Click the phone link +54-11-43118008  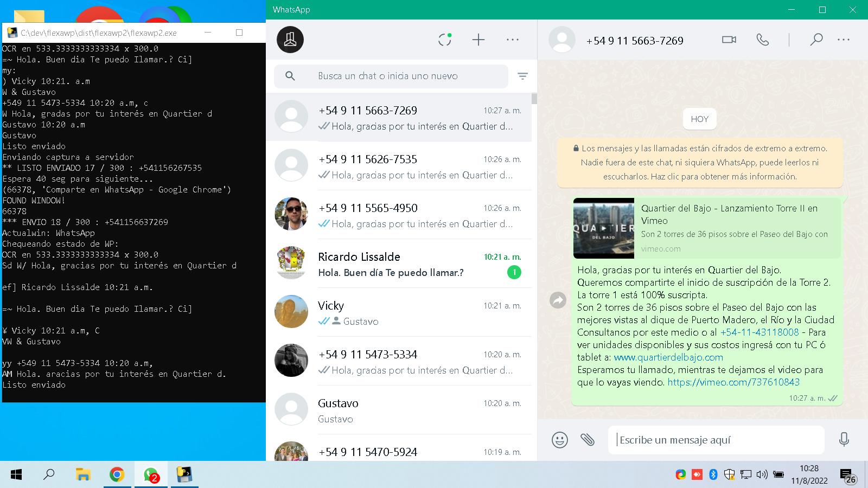point(759,332)
